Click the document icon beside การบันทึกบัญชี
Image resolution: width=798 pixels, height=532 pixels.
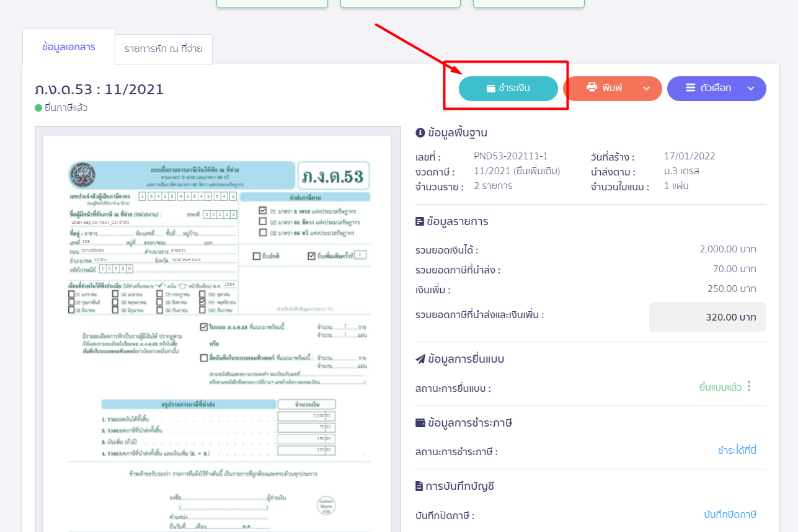[x=420, y=486]
